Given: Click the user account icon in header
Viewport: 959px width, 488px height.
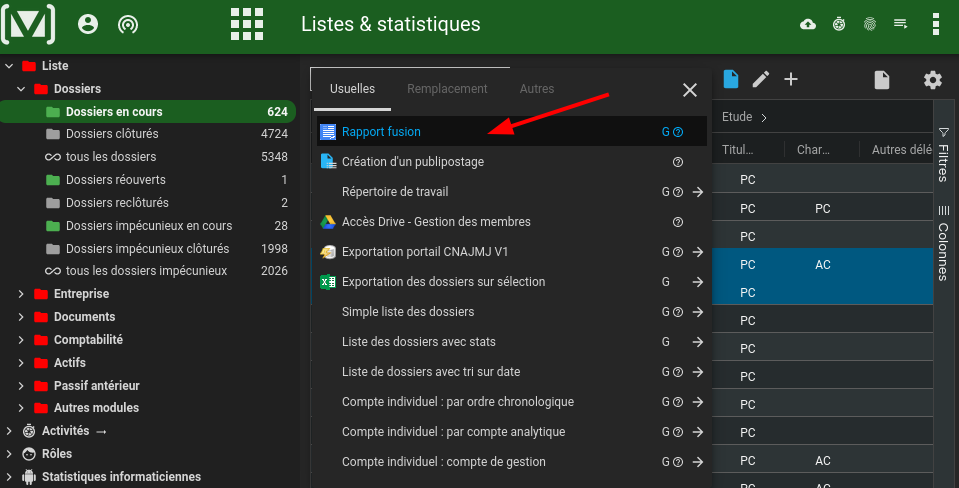Looking at the screenshot, I should click(x=88, y=24).
